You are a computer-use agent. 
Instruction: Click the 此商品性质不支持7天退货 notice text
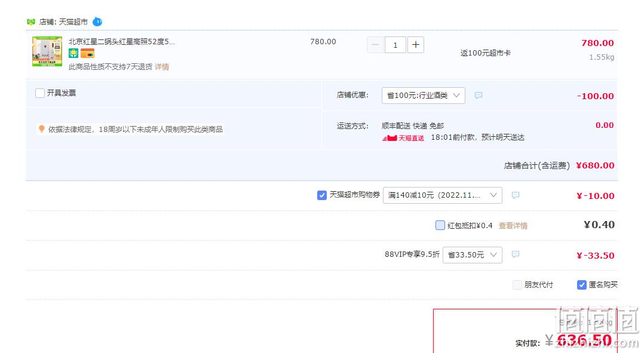pyautogui.click(x=111, y=67)
